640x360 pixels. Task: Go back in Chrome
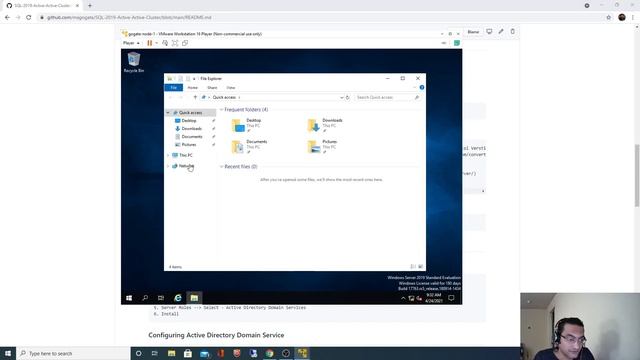(7, 18)
